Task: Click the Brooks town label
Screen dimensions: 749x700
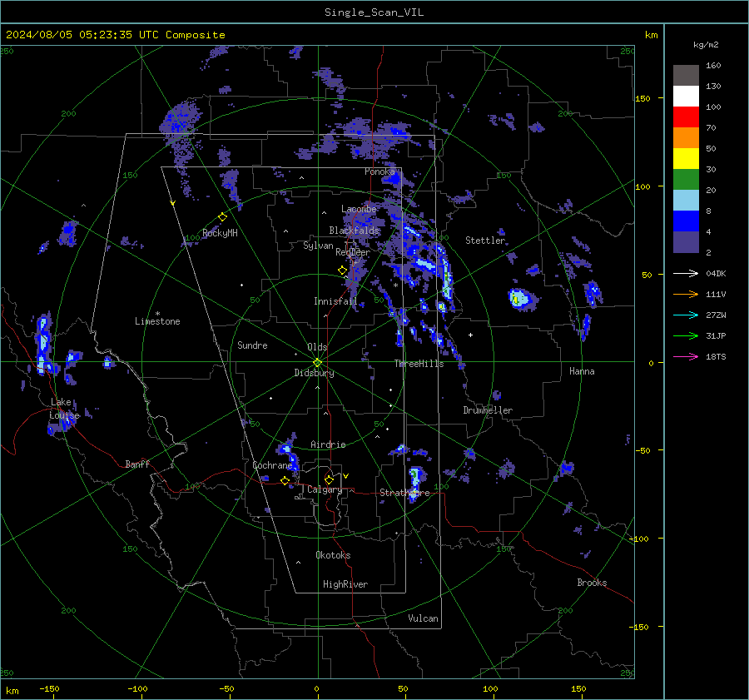Action: (592, 583)
